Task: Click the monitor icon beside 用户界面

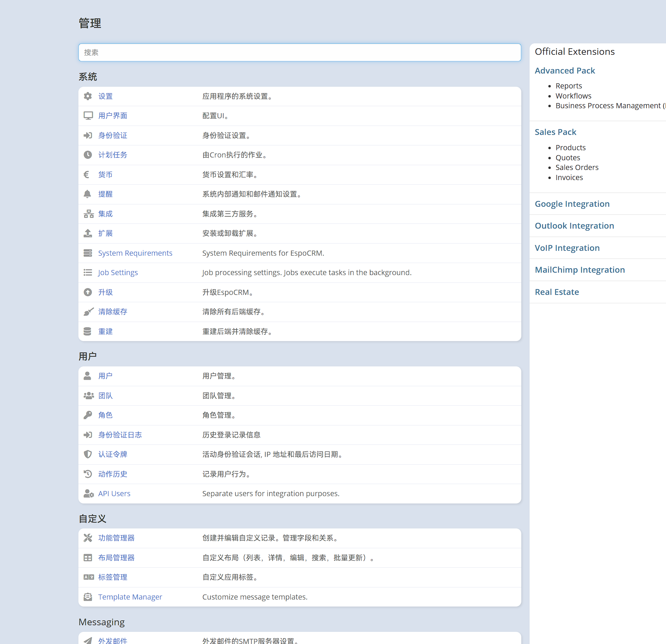Action: coord(88,116)
